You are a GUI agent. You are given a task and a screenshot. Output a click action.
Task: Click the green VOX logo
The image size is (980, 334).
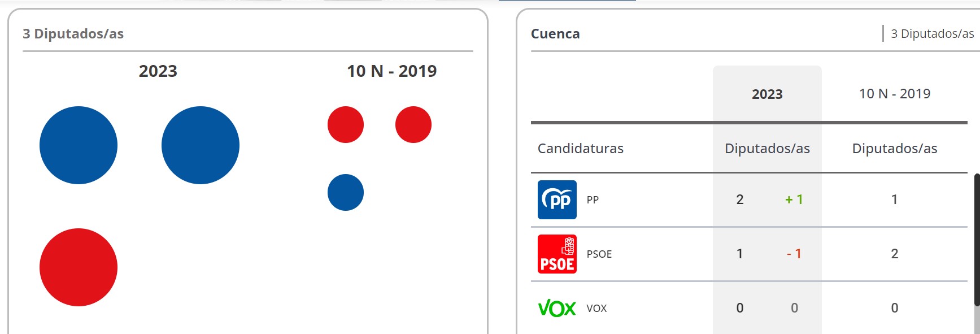pyautogui.click(x=557, y=308)
